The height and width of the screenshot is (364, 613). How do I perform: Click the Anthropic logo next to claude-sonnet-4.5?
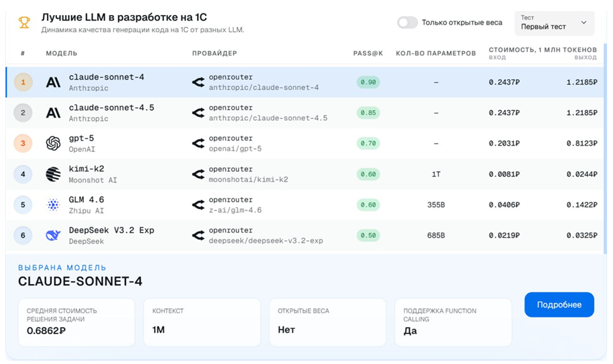pyautogui.click(x=53, y=113)
